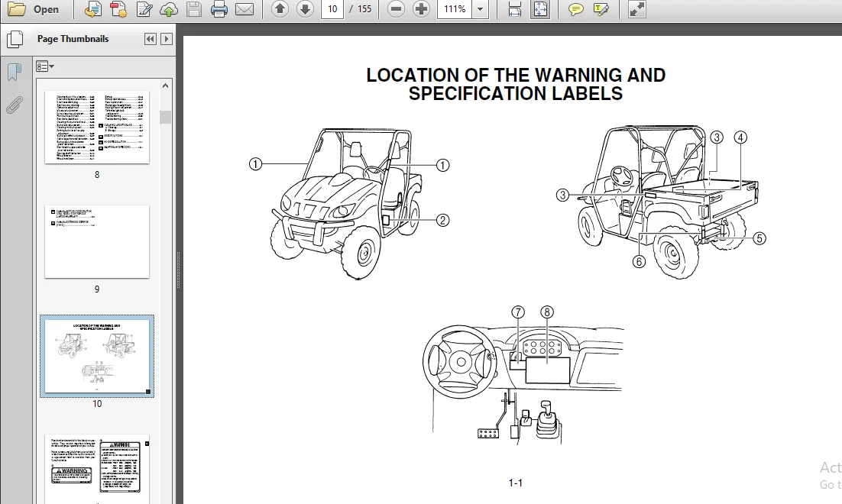Click the thumbnail label number 8
842x504 pixels.
[97, 174]
